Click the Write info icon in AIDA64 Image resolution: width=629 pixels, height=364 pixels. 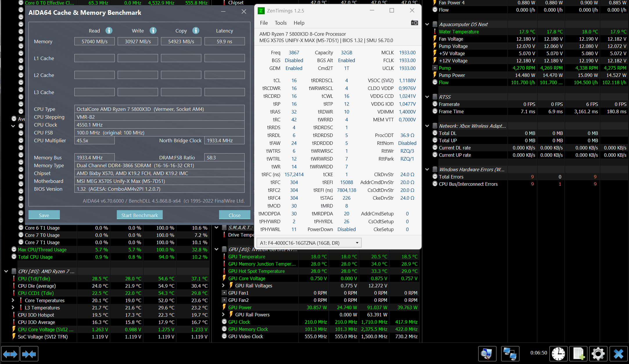153,30
